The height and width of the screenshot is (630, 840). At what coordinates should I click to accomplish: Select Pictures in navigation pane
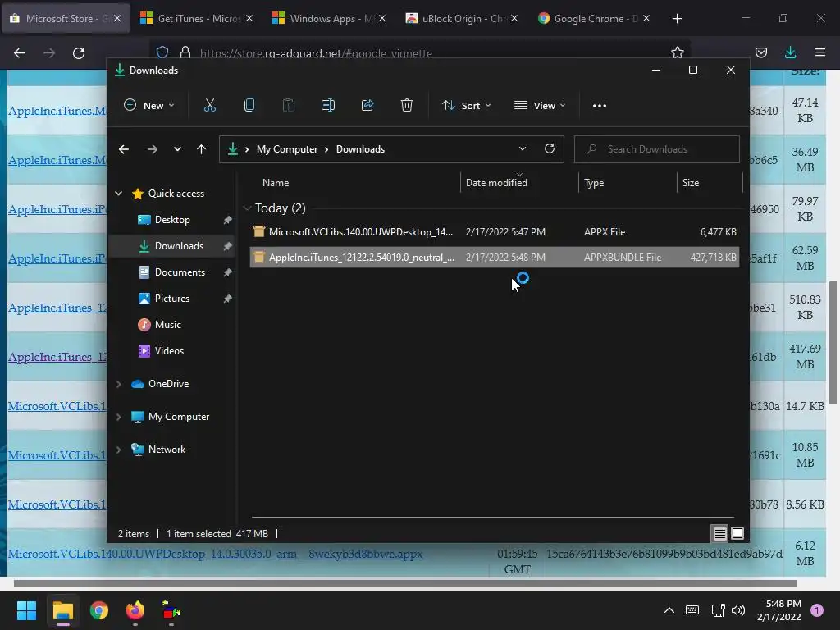(172, 299)
